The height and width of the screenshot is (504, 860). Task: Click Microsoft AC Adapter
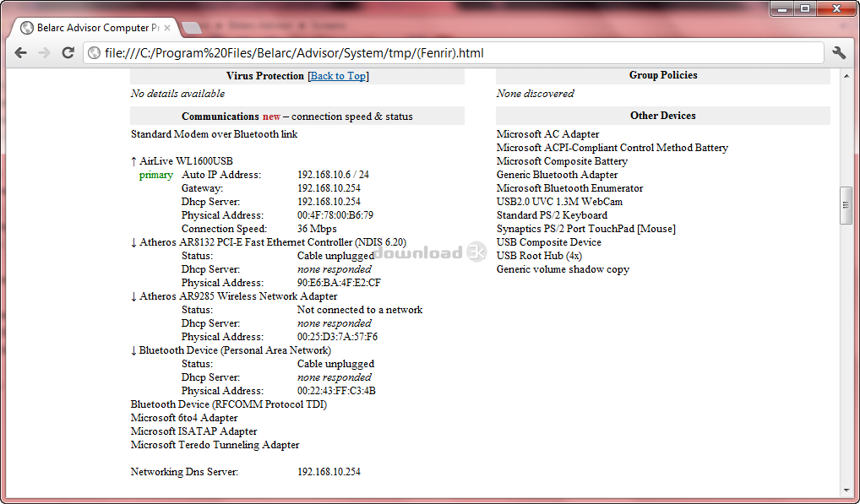click(x=548, y=134)
